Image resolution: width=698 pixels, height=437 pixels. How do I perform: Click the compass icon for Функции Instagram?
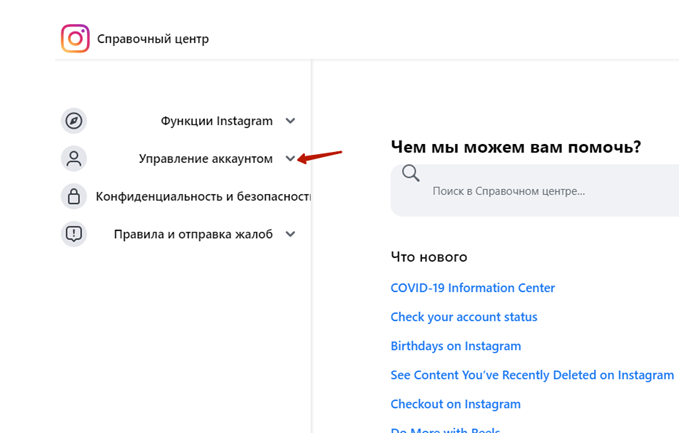coord(74,121)
